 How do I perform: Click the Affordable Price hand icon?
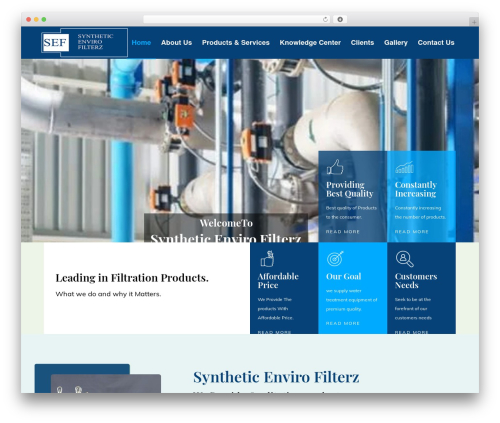click(x=267, y=259)
